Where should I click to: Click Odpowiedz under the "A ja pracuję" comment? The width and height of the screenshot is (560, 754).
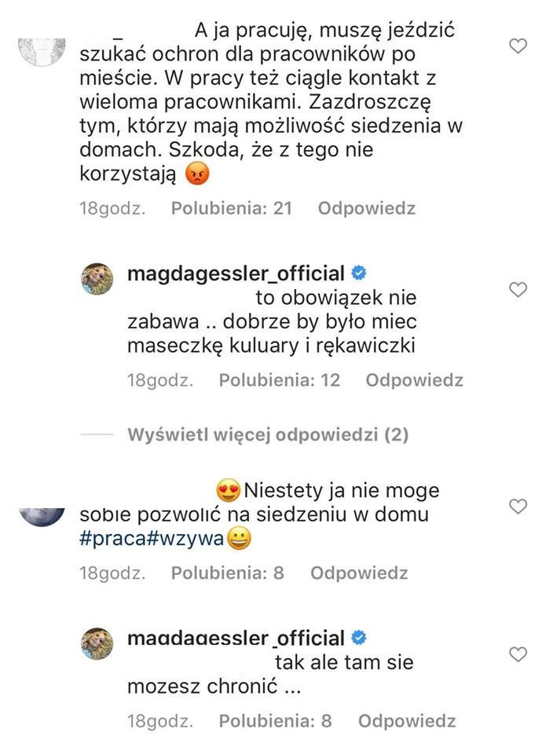tap(366, 208)
